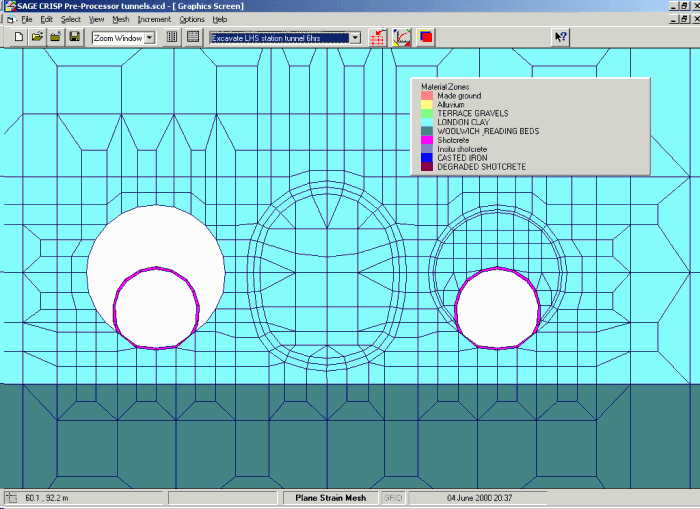Click the WOOLWICH_READING BEDS legend label

pyautogui.click(x=488, y=131)
